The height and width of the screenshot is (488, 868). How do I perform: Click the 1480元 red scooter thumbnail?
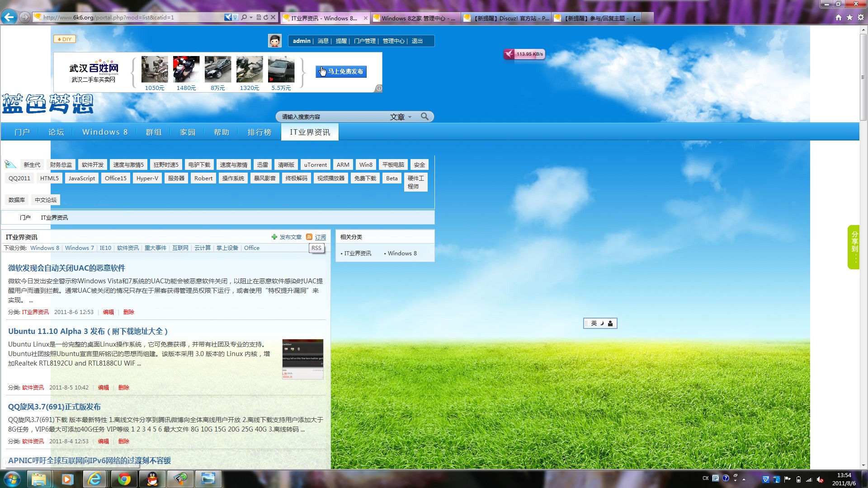[186, 69]
